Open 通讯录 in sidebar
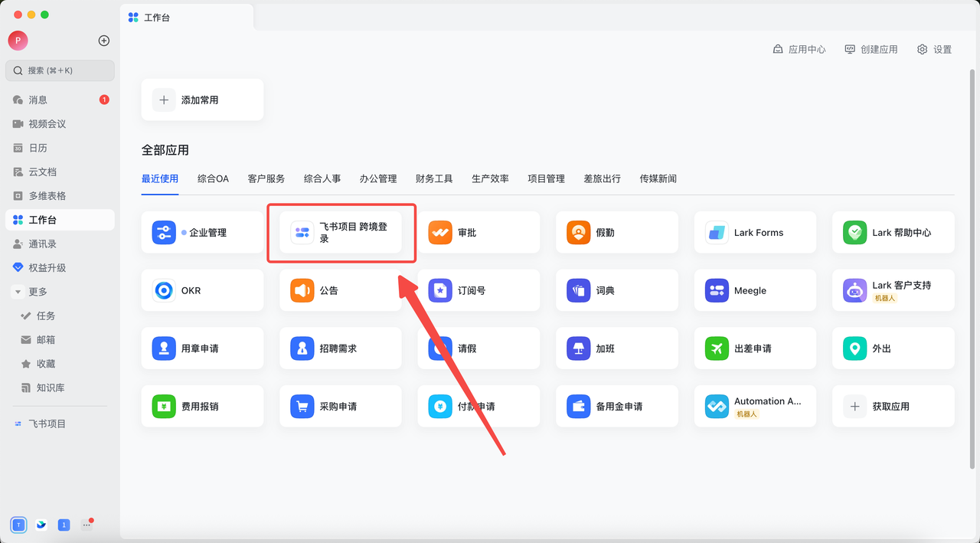Screen dimensions: 980x543 tap(60, 244)
